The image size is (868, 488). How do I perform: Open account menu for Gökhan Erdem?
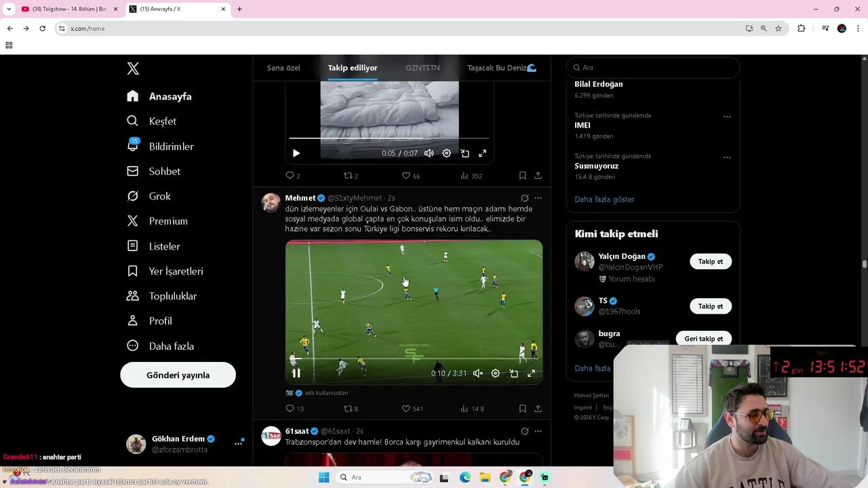tap(184, 444)
